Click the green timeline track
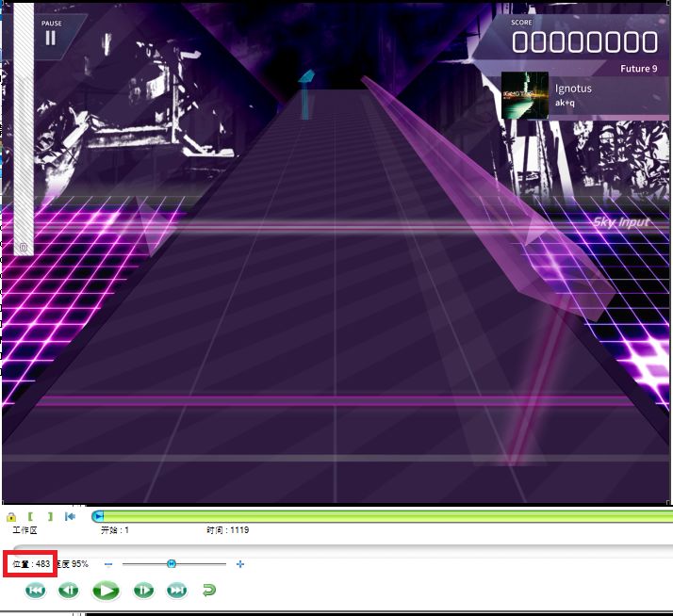 click(377, 516)
